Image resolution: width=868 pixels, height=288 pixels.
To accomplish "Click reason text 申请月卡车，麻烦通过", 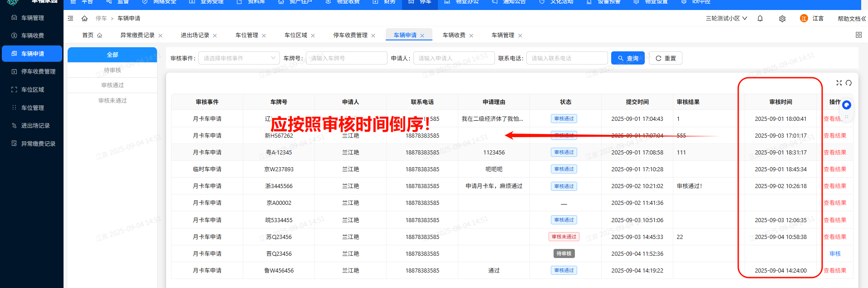I will tap(494, 186).
